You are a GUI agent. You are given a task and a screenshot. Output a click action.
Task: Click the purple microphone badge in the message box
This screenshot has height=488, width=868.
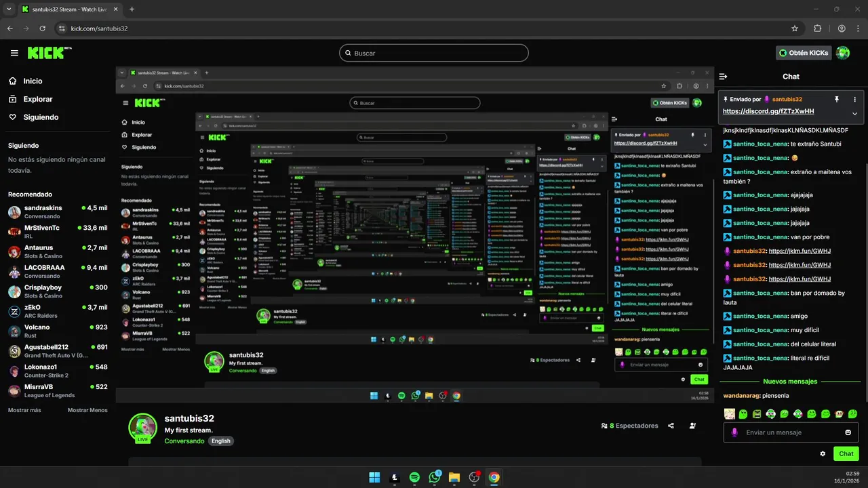[x=734, y=432]
